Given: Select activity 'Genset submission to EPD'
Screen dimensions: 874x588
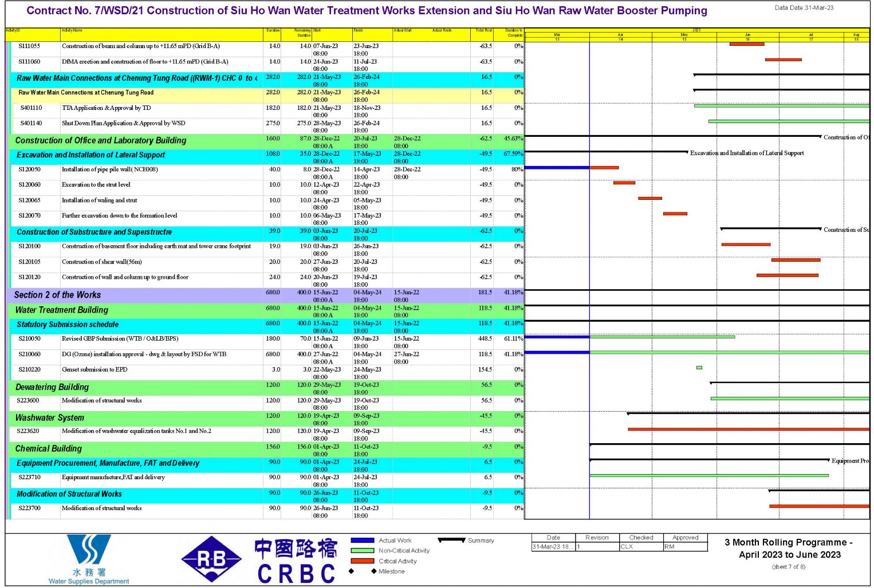Looking at the screenshot, I should pyautogui.click(x=95, y=370).
